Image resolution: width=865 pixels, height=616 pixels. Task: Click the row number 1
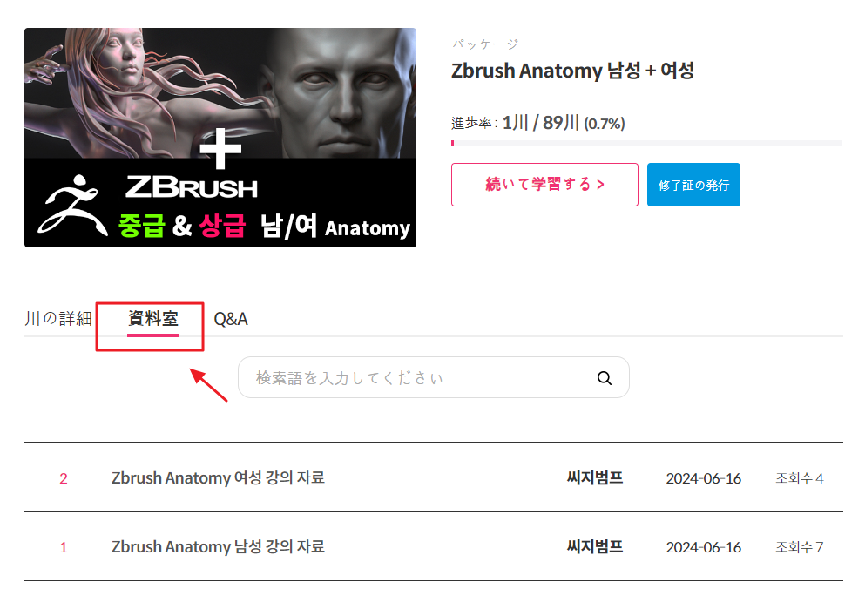click(64, 547)
